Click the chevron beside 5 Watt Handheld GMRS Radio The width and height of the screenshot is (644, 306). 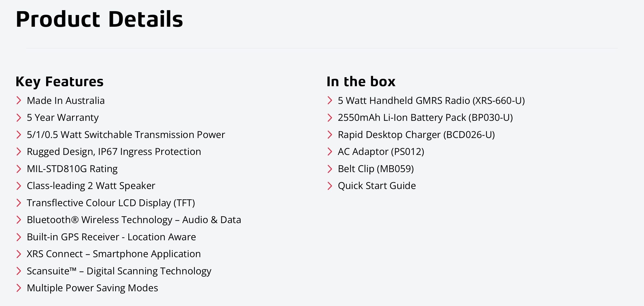point(330,100)
